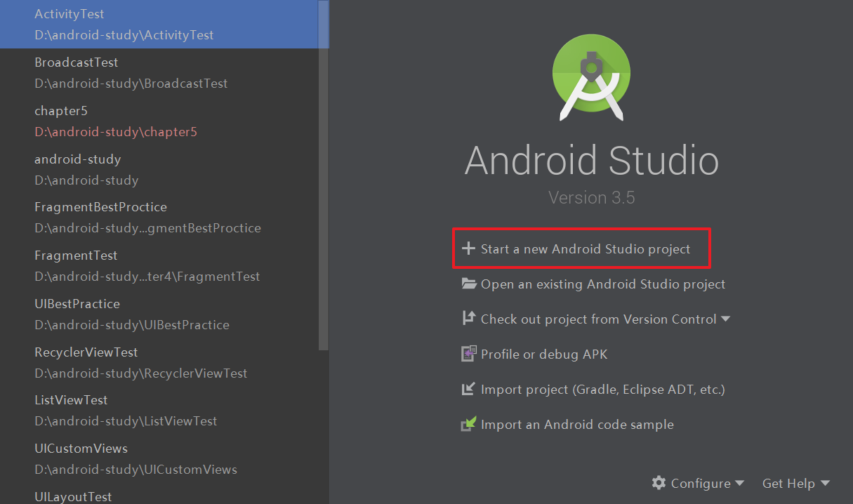Click path D:\android-study\UIBestPractice
The width and height of the screenshot is (853, 504).
click(132, 325)
